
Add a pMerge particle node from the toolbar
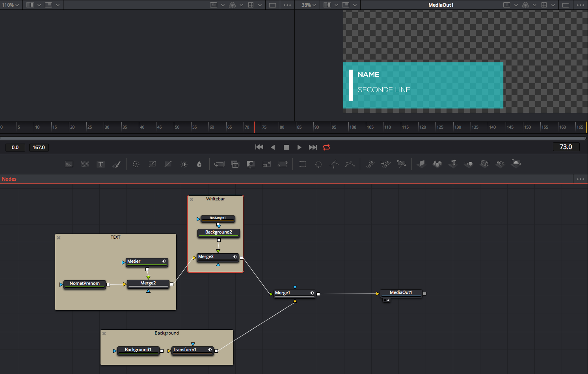pyautogui.click(x=386, y=164)
